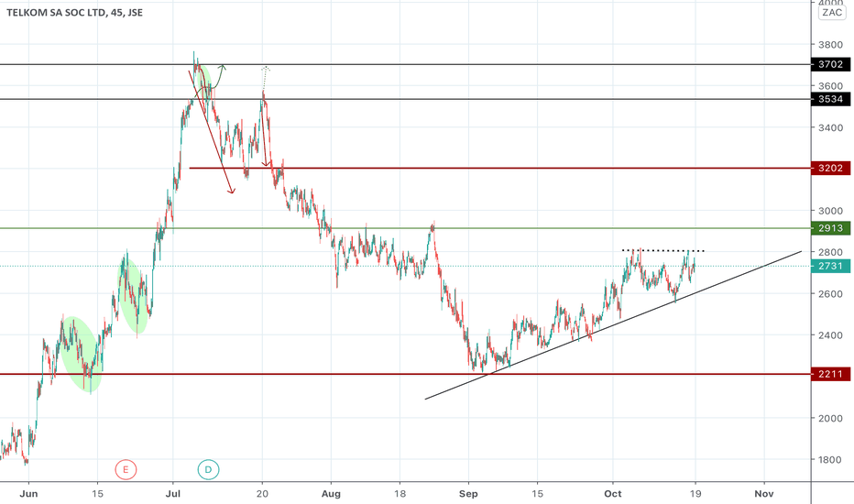Click the Sep date label on time axis
This screenshot has height=504, width=854.
click(x=468, y=494)
